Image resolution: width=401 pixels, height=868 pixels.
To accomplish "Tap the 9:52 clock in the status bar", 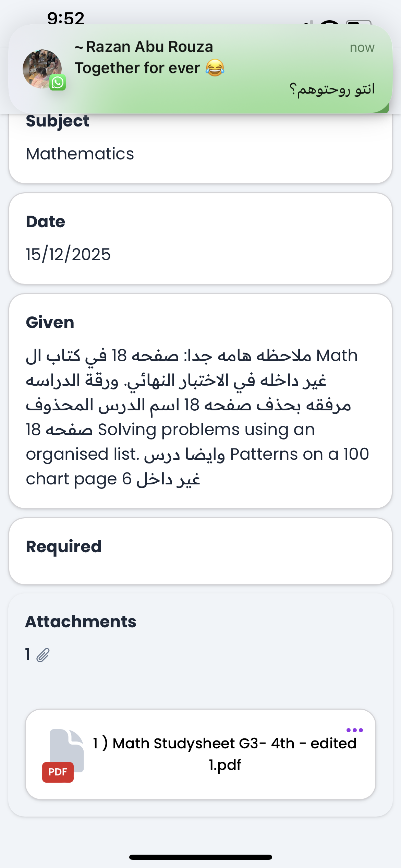I will pos(65,18).
